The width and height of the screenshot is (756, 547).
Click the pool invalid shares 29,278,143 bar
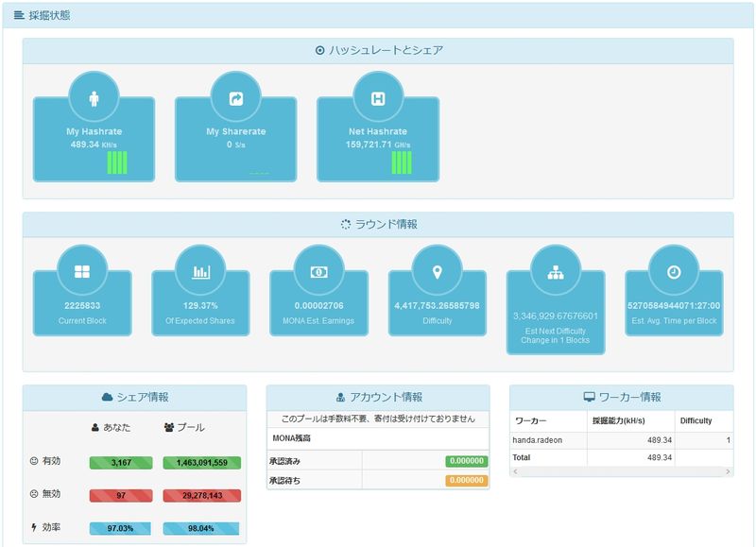pos(201,495)
